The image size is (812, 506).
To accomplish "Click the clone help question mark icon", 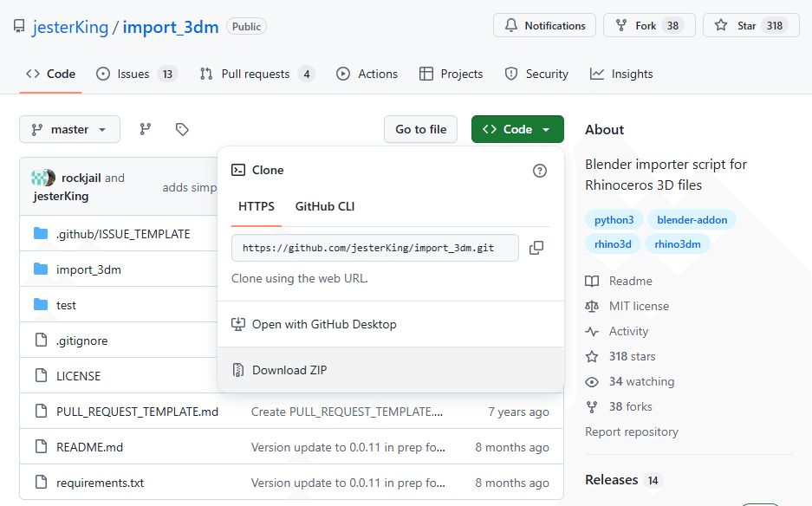I will (x=540, y=171).
